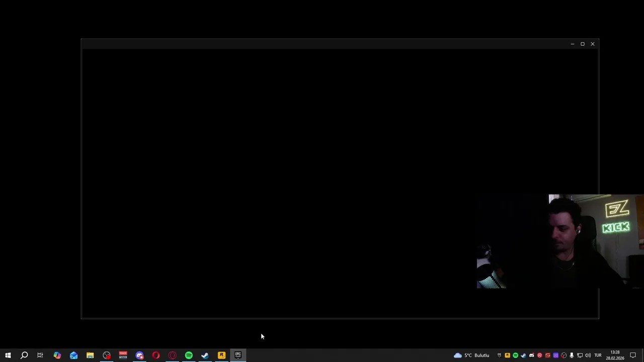Viewport: 644px width, 362px height.
Task: Minimize the black launcher window
Action: [572, 44]
